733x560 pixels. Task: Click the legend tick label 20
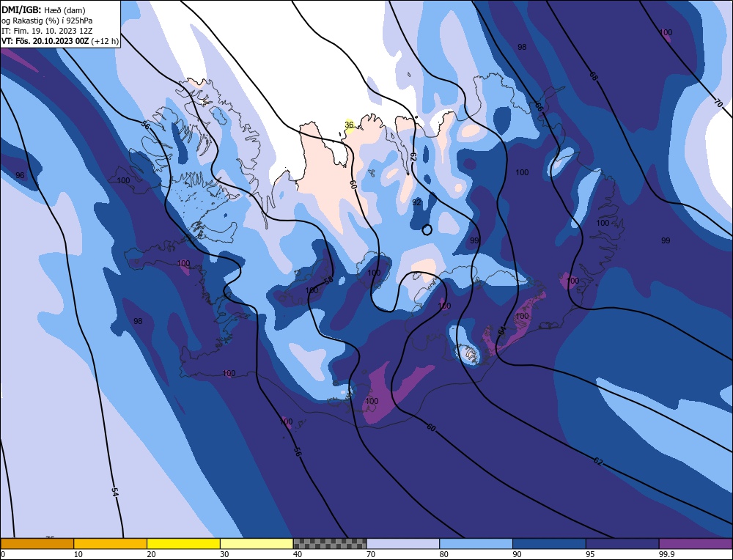click(151, 555)
